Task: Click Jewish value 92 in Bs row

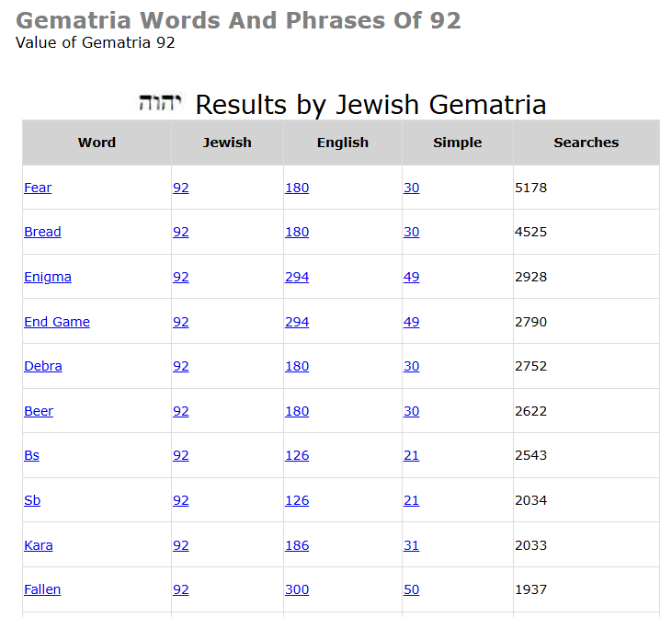Action: click(181, 455)
